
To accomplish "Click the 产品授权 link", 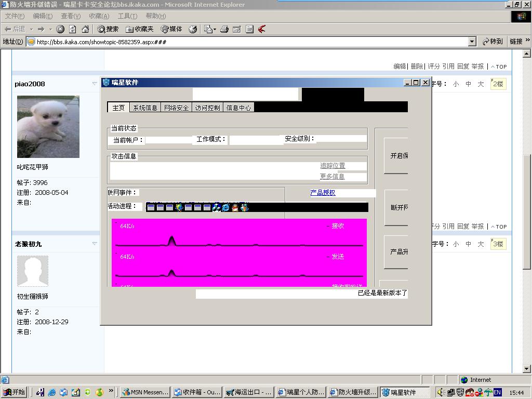I will (x=323, y=193).
